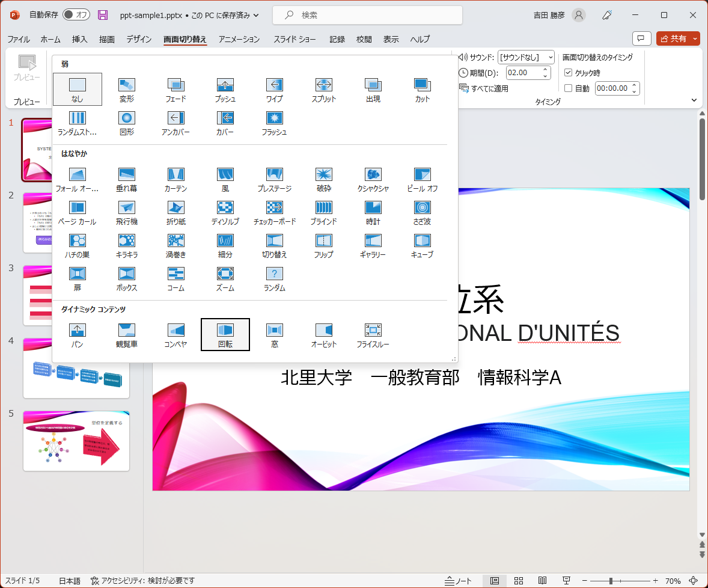Start the slide show from the status bar
The image size is (708, 588).
coord(566,581)
